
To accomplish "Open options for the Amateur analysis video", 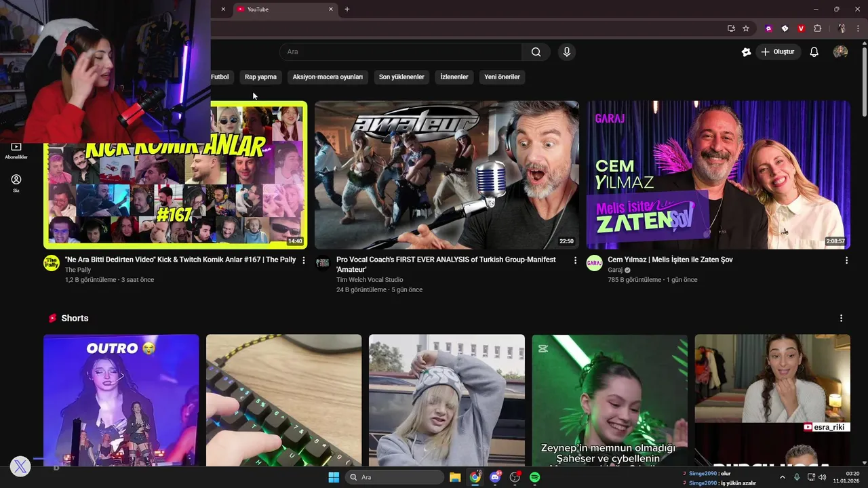I will (x=576, y=260).
